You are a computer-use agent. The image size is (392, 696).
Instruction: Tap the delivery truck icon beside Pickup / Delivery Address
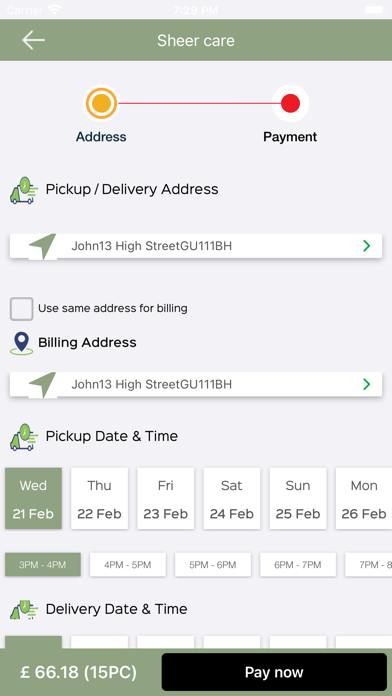[24, 190]
